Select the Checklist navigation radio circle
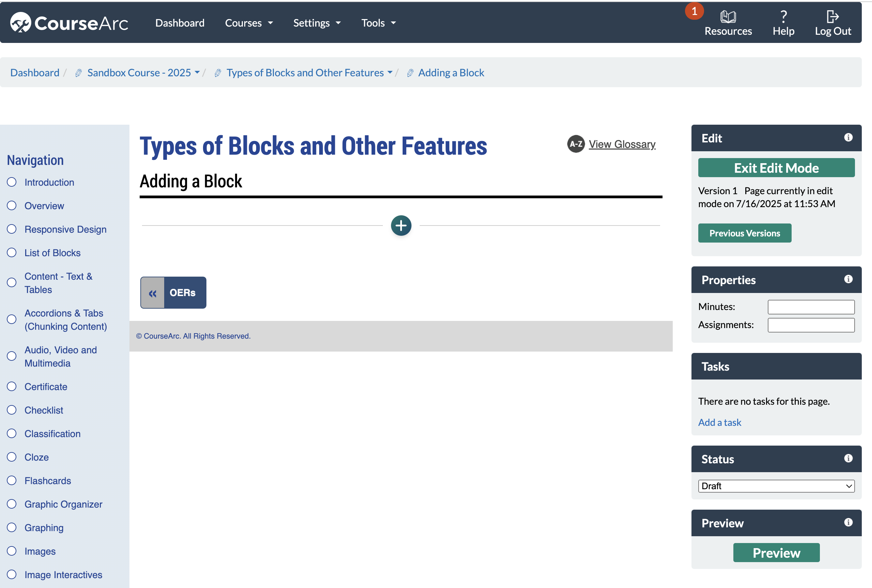Image resolution: width=872 pixels, height=588 pixels. (x=12, y=410)
